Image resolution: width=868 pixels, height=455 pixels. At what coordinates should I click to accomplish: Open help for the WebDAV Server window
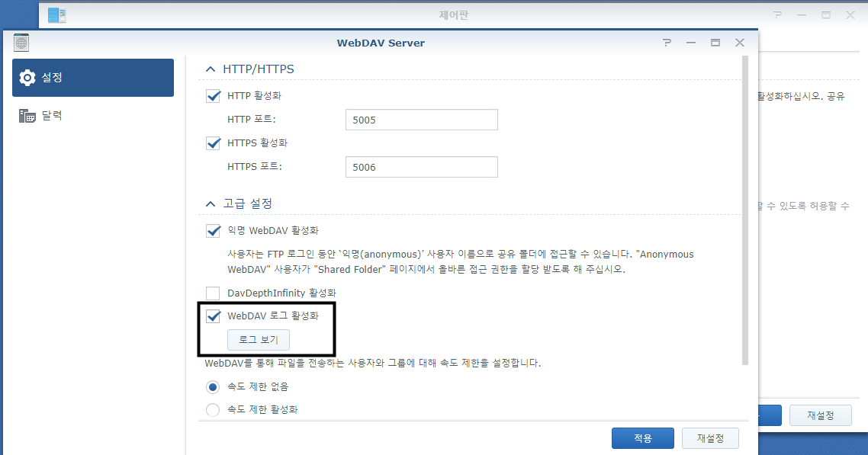click(x=667, y=43)
